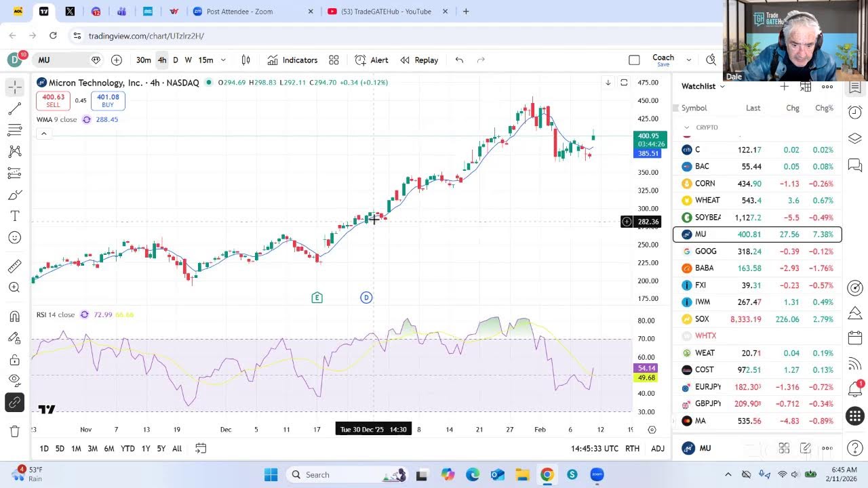Click the Windows Start button
Image resolution: width=868 pixels, height=488 pixels.
pyautogui.click(x=271, y=474)
